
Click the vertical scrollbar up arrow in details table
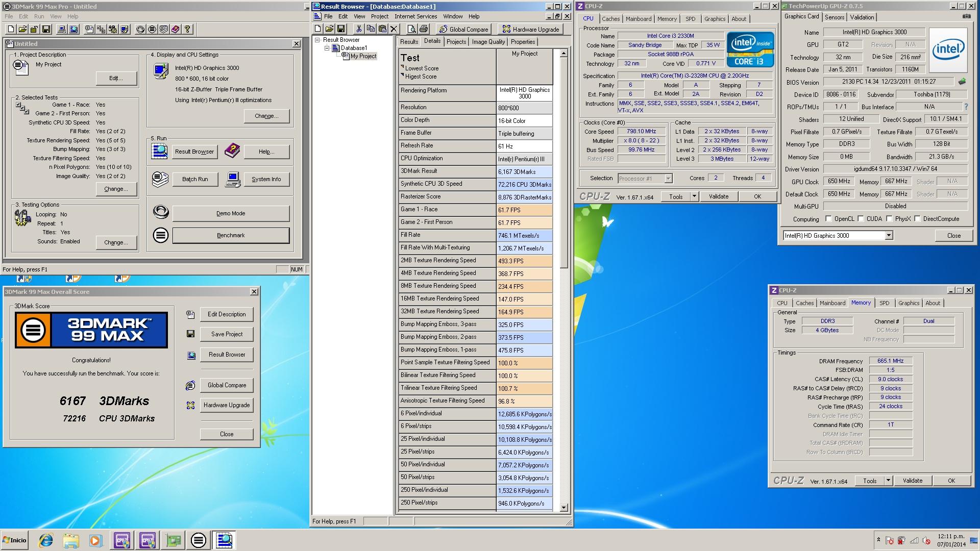(563, 53)
